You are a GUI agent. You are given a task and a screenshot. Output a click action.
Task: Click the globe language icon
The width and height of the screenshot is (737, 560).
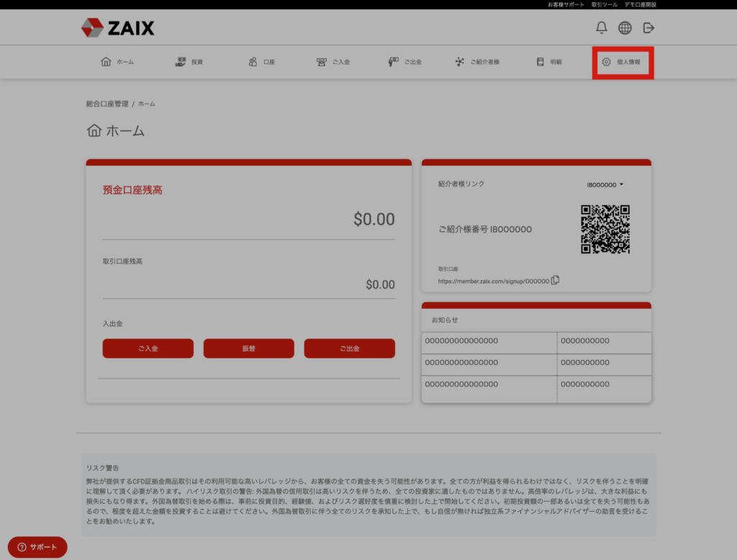pos(625,28)
